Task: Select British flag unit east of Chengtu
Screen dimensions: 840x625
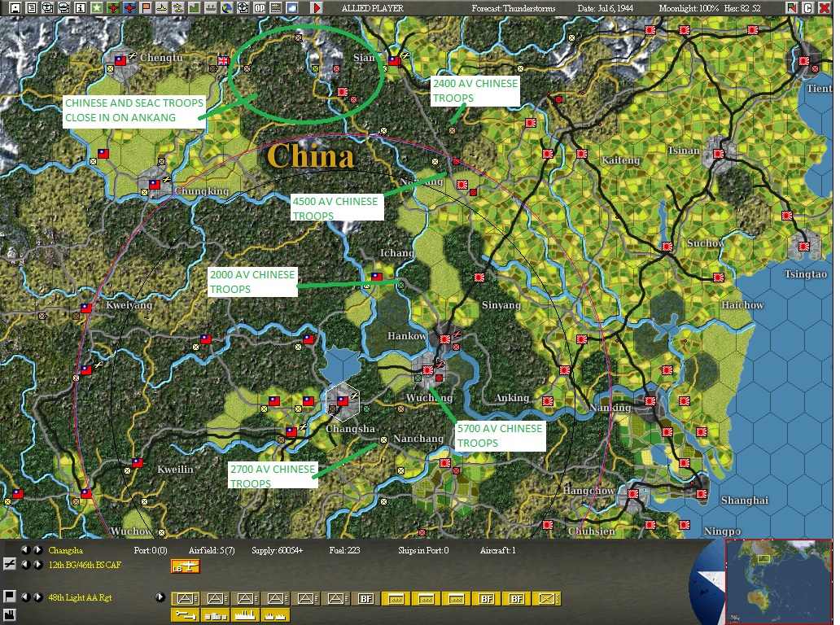Action: [x=223, y=60]
